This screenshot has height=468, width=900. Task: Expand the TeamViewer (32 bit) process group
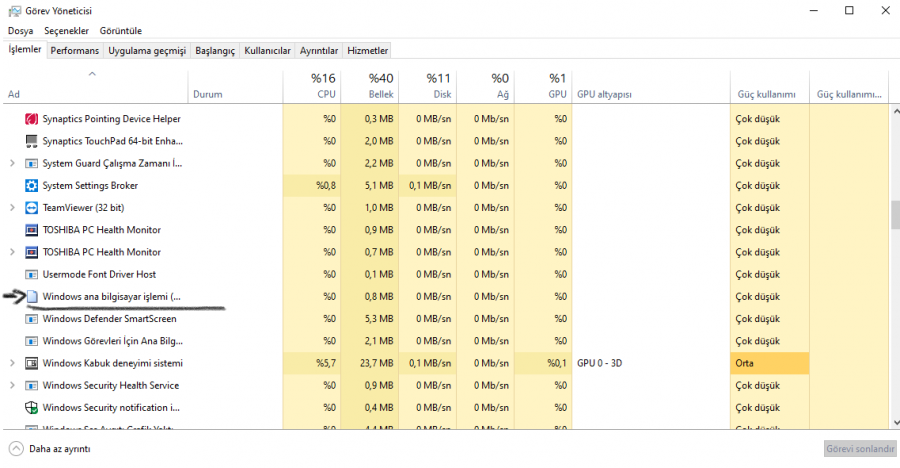[12, 208]
